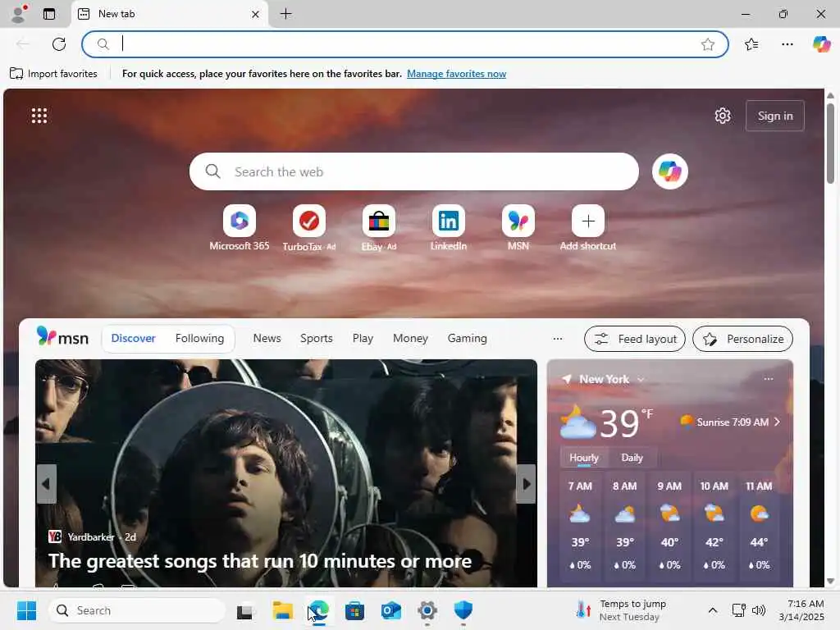Image resolution: width=840 pixels, height=630 pixels.
Task: Open Sunrise 7:09 AM details
Action: click(x=729, y=422)
